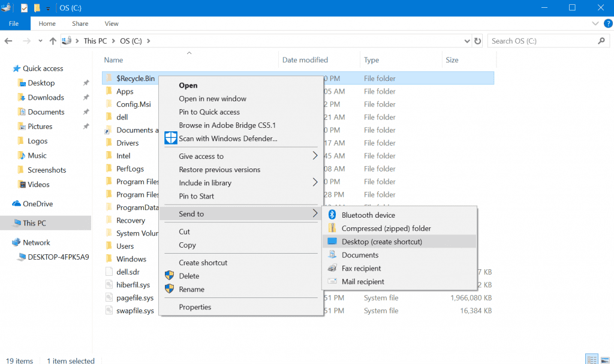Go up one folder level with the Up arrow
Image resolution: width=614 pixels, height=364 pixels.
[53, 41]
